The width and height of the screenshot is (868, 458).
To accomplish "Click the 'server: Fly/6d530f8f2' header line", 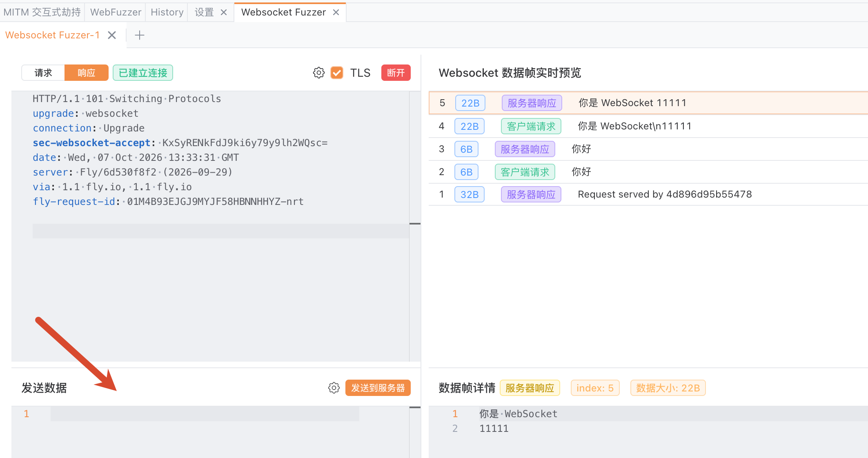I will tap(133, 172).
